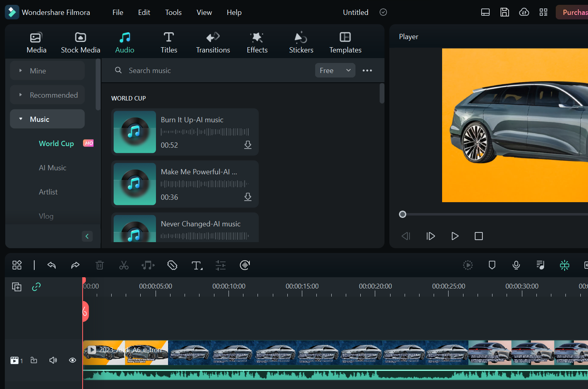Screen dimensions: 588x389
Task: Open the Speed Ramping tool
Action: [x=245, y=265]
